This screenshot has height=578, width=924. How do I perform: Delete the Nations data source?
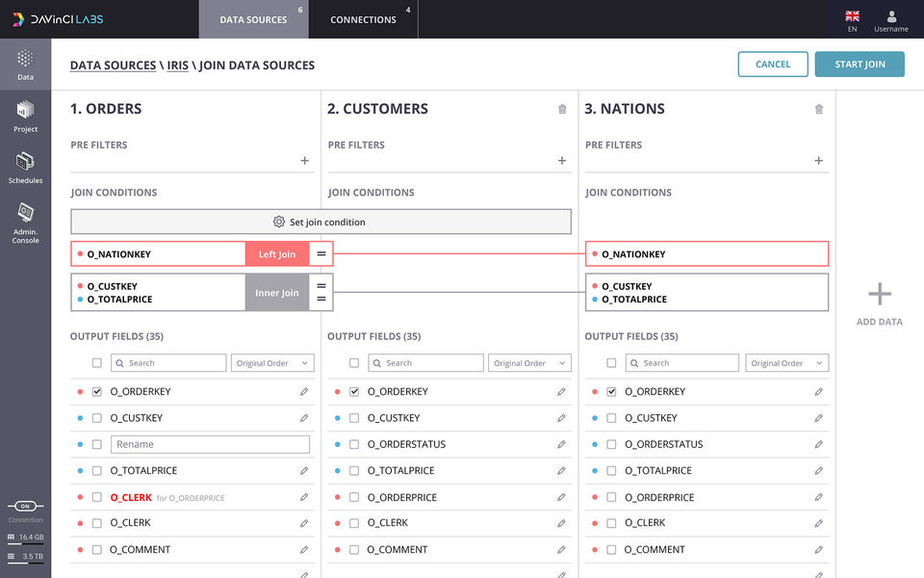[x=819, y=109]
